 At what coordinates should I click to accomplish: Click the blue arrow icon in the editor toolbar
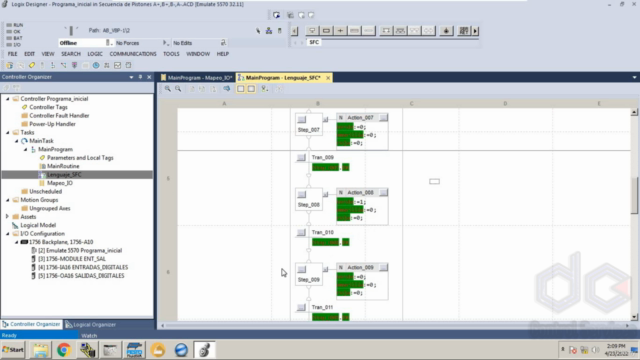(227, 89)
